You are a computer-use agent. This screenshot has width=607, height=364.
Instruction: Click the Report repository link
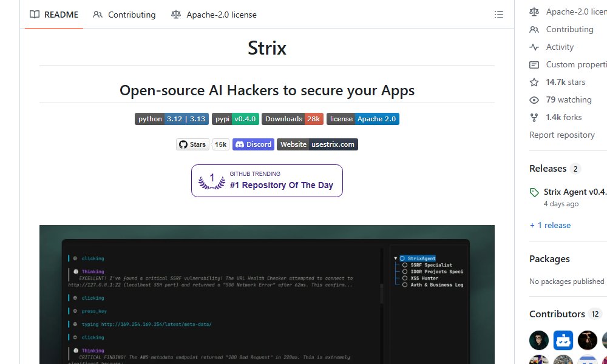pyautogui.click(x=562, y=135)
